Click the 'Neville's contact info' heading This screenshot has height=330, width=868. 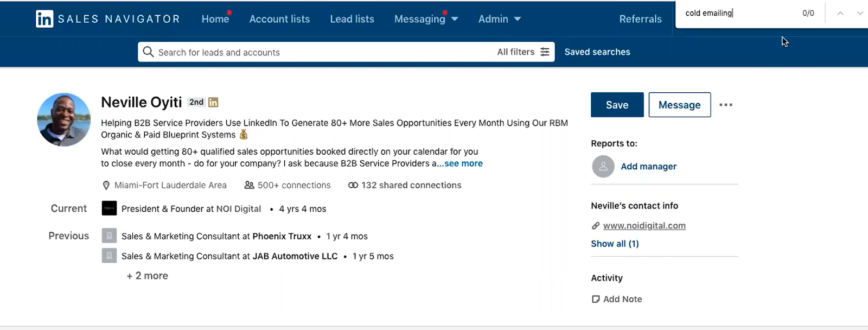635,206
